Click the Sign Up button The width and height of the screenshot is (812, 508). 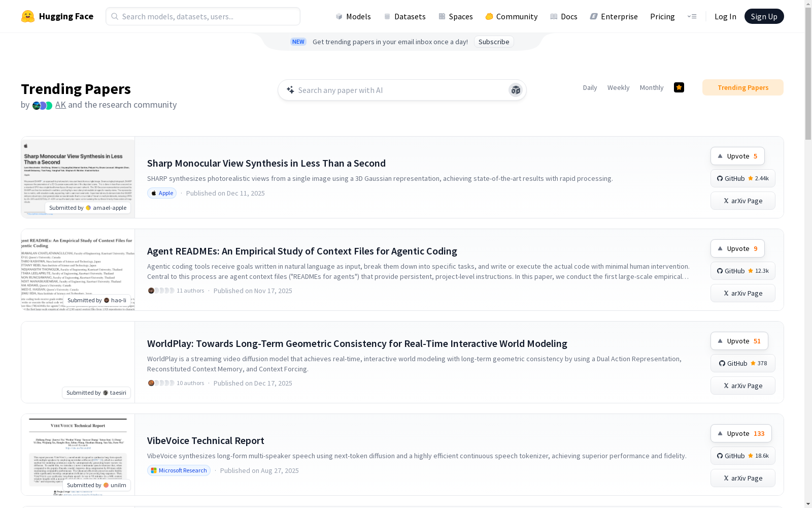[x=764, y=16]
